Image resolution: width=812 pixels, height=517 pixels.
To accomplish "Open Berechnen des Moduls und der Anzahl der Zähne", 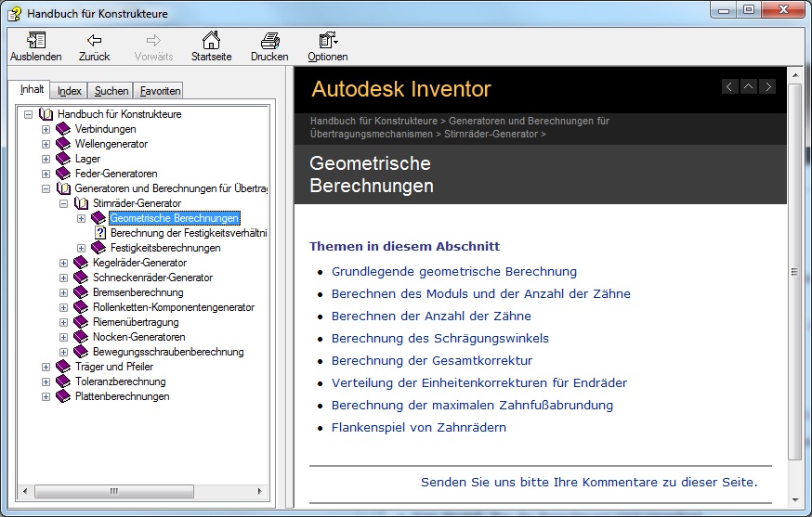I will click(481, 293).
